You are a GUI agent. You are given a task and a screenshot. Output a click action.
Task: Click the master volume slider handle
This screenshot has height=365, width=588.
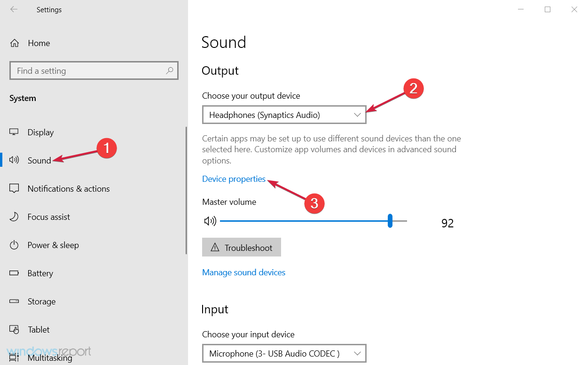click(390, 221)
